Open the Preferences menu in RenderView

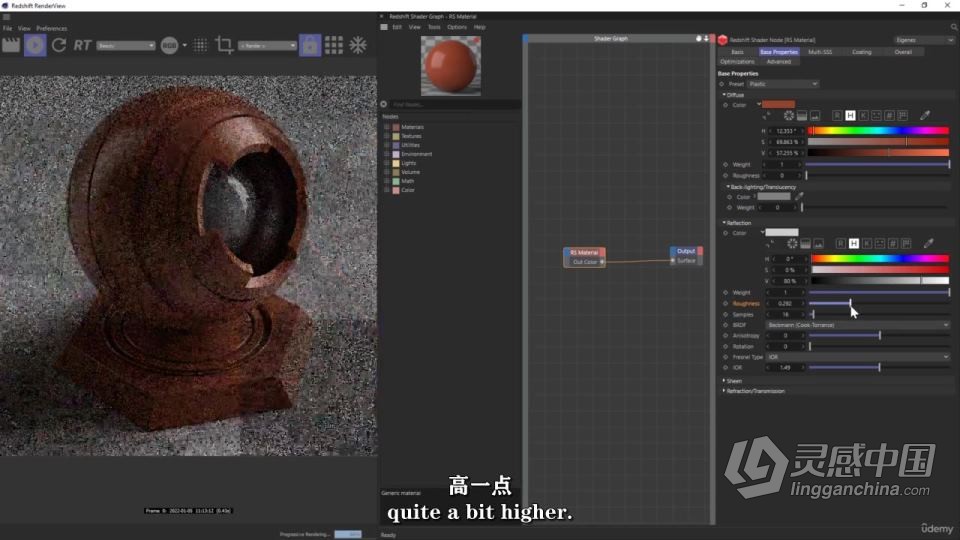(x=51, y=28)
